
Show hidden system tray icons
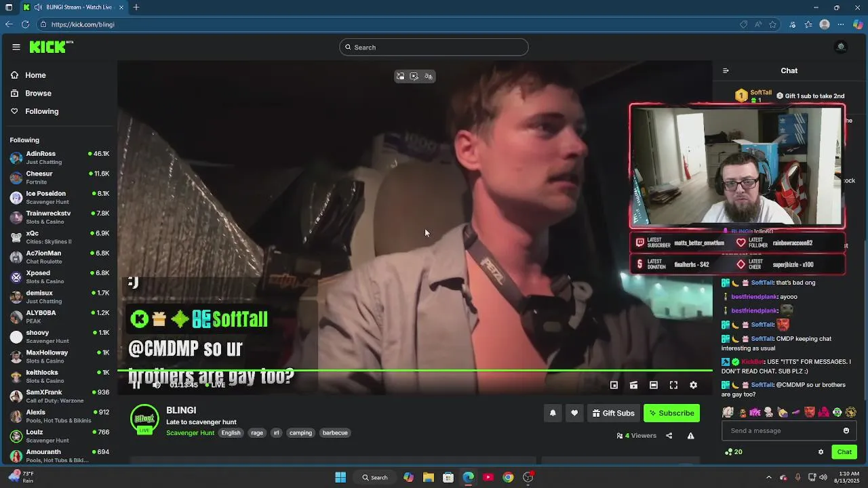(x=768, y=477)
